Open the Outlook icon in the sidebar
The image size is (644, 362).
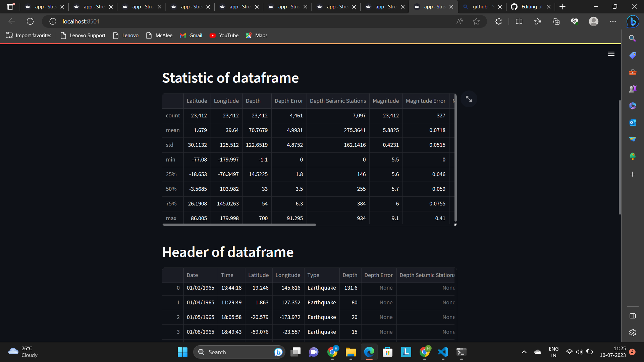633,123
